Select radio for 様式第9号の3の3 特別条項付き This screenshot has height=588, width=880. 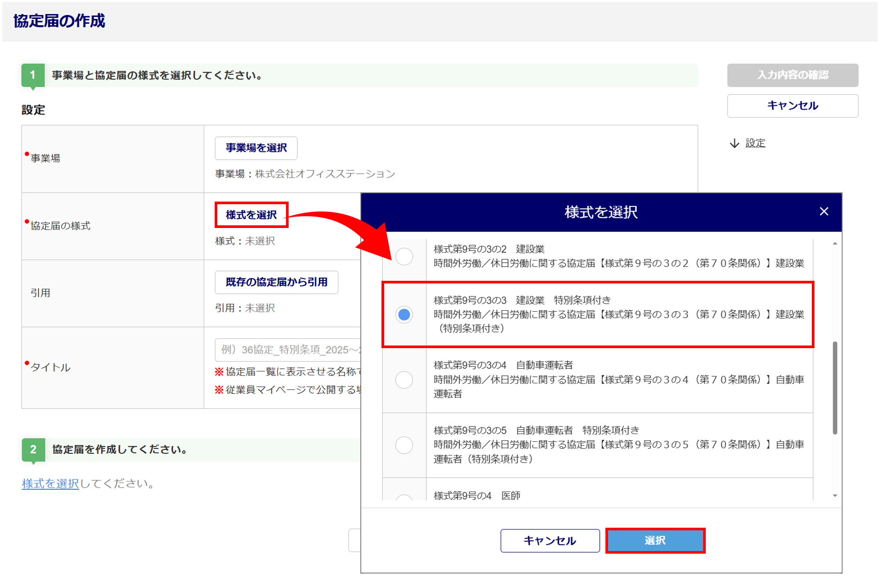coord(404,314)
